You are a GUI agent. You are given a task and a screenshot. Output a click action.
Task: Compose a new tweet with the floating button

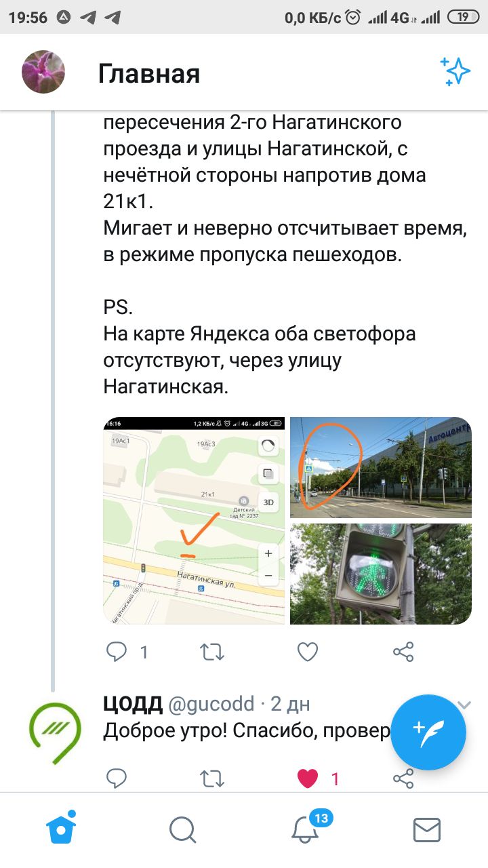429,733
